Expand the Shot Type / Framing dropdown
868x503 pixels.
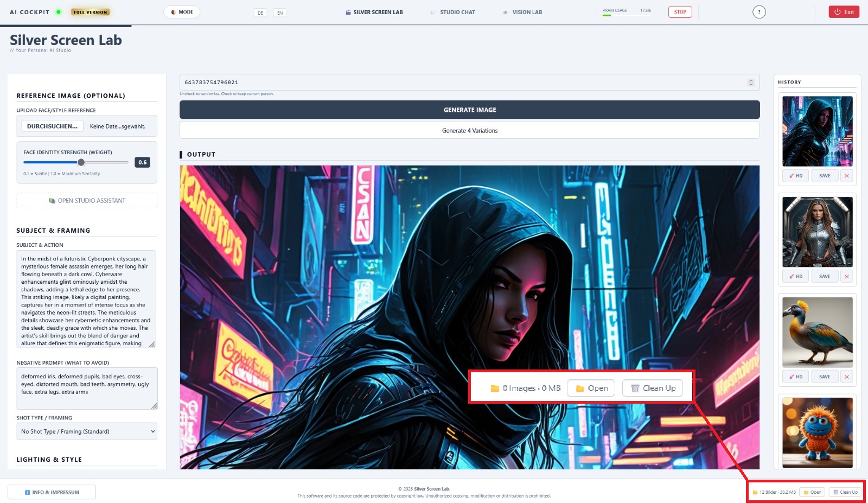pos(87,431)
